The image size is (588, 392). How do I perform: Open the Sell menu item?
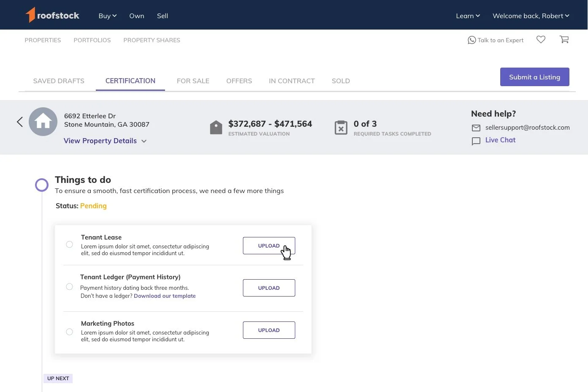pos(163,16)
